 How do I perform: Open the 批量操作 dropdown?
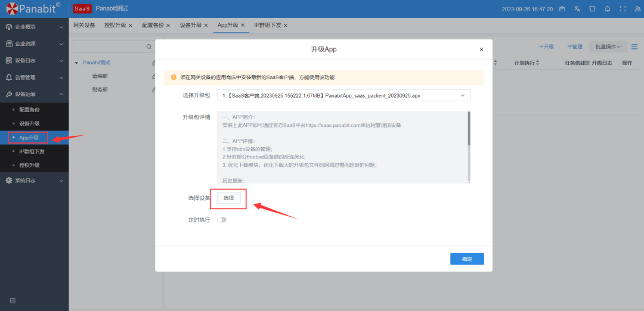tap(608, 47)
